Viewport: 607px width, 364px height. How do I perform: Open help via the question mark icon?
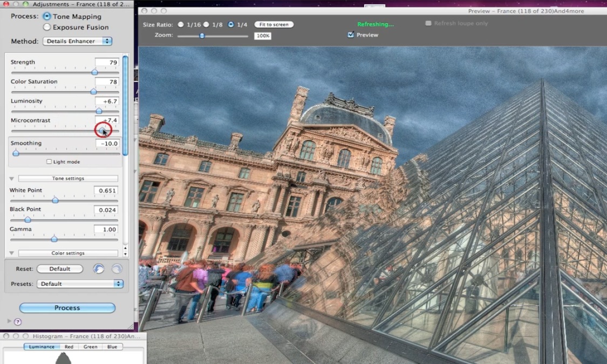click(18, 321)
